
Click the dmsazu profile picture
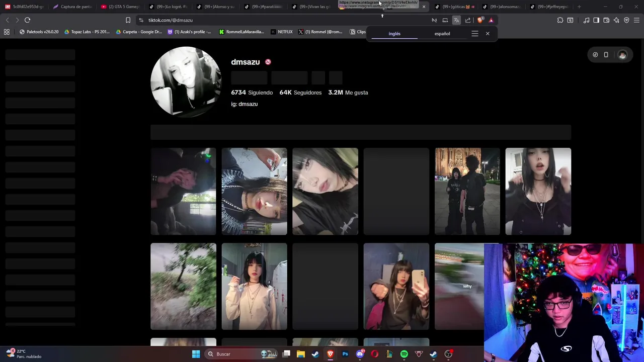(x=186, y=81)
